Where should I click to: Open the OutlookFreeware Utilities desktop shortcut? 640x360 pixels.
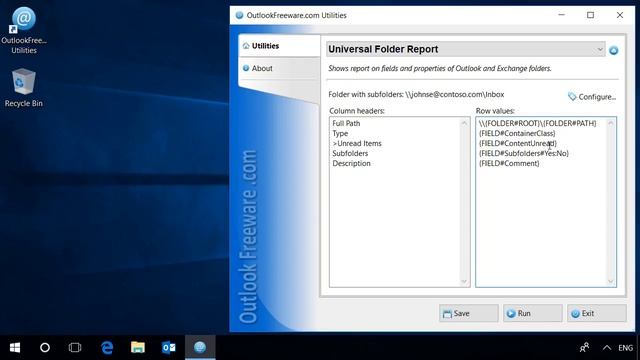(x=24, y=30)
